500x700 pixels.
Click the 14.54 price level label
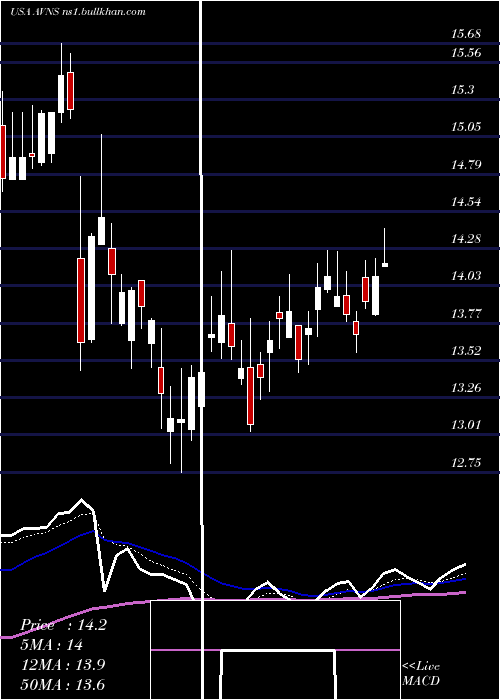(466, 202)
